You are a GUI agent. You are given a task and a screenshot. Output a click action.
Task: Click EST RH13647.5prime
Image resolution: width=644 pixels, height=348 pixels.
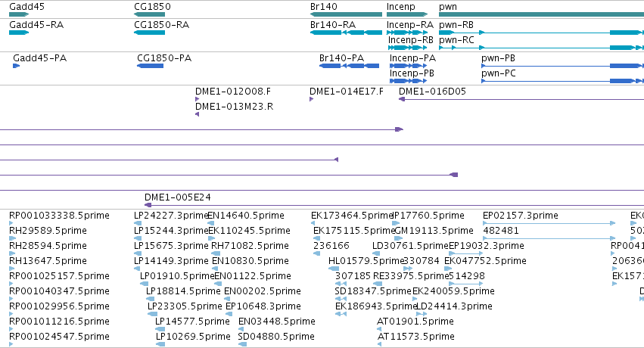11,269
